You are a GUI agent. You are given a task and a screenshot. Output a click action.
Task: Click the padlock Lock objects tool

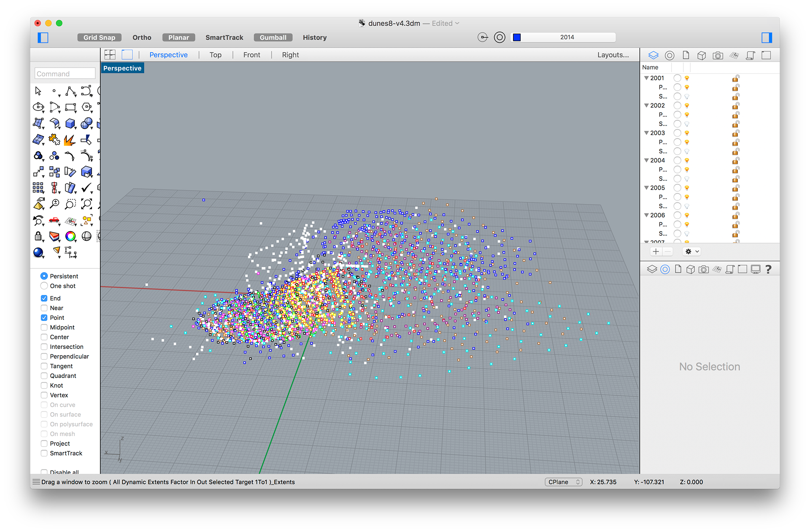[x=38, y=236]
